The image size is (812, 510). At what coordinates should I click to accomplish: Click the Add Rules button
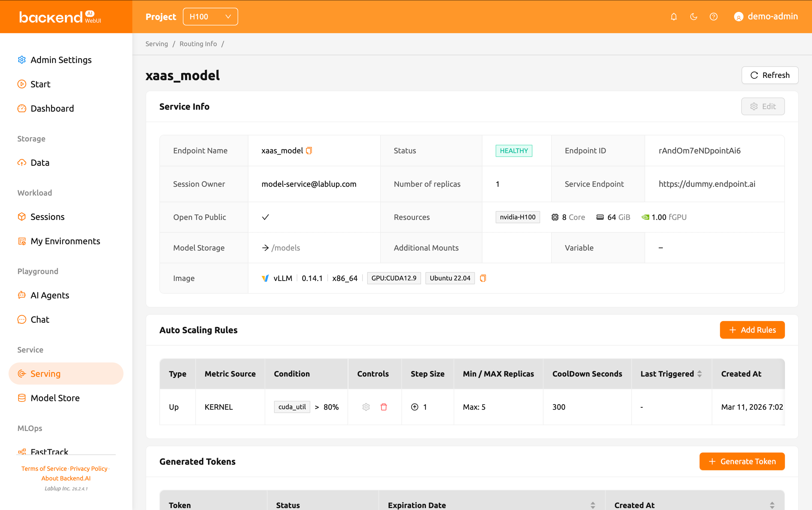coord(752,330)
